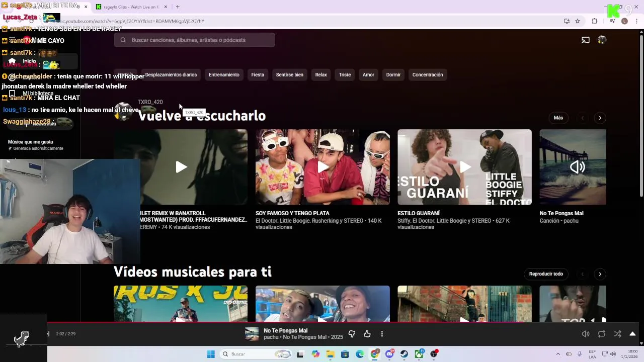Launch Copilot from the taskbar
The image size is (644, 362).
point(315,354)
